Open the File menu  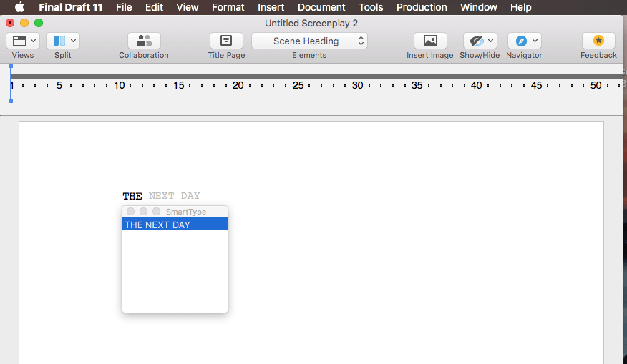point(124,7)
